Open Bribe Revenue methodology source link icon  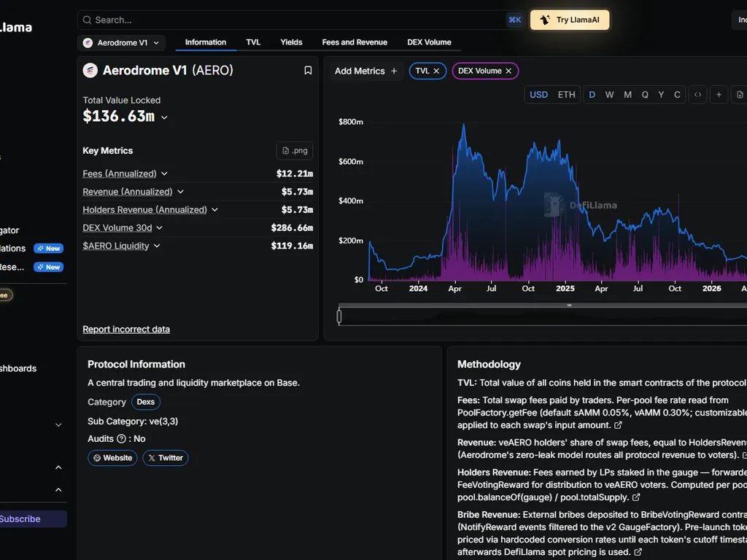click(638, 552)
